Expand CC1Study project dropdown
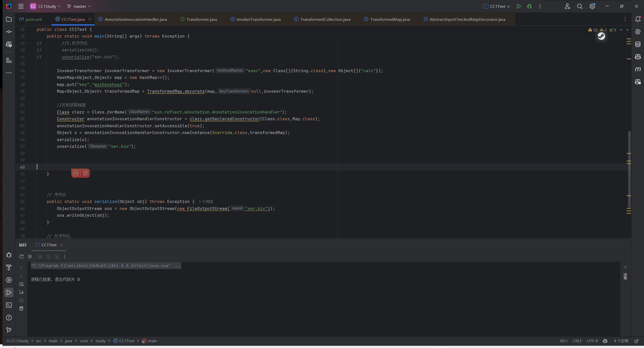 45,6
